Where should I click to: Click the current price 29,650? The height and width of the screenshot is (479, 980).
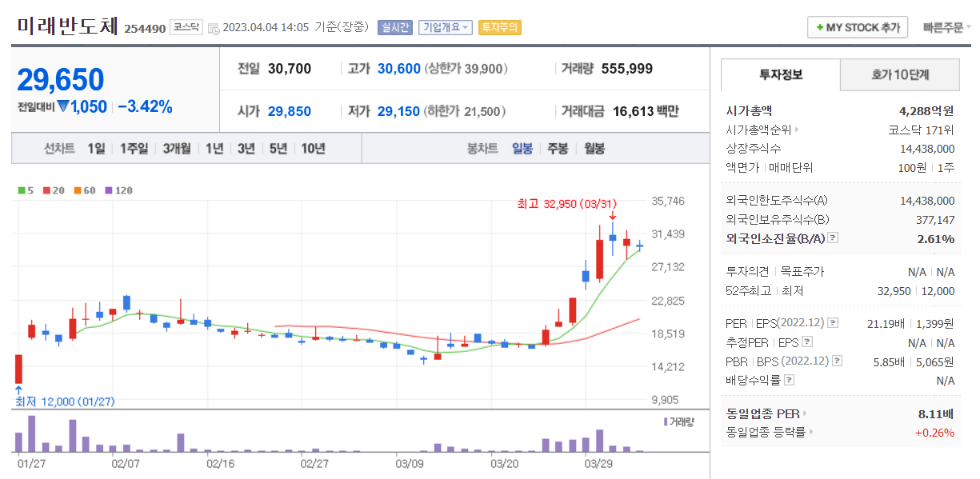[61, 80]
